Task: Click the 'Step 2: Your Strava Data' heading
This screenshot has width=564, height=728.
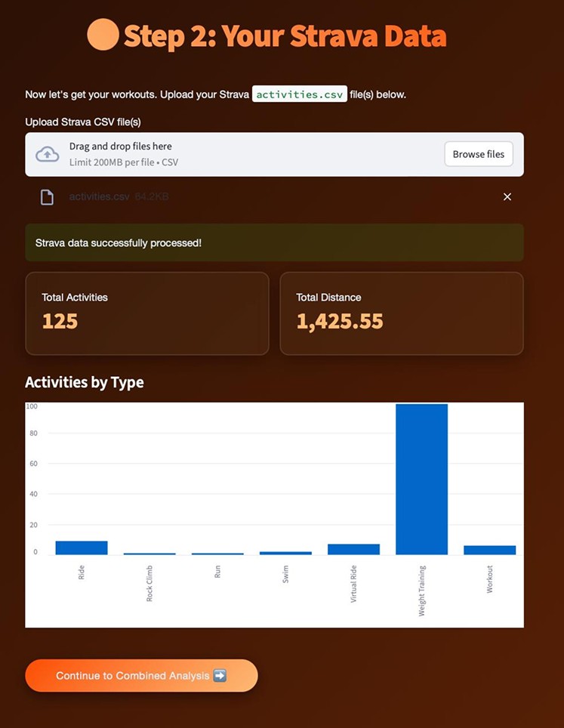Action: coord(285,35)
